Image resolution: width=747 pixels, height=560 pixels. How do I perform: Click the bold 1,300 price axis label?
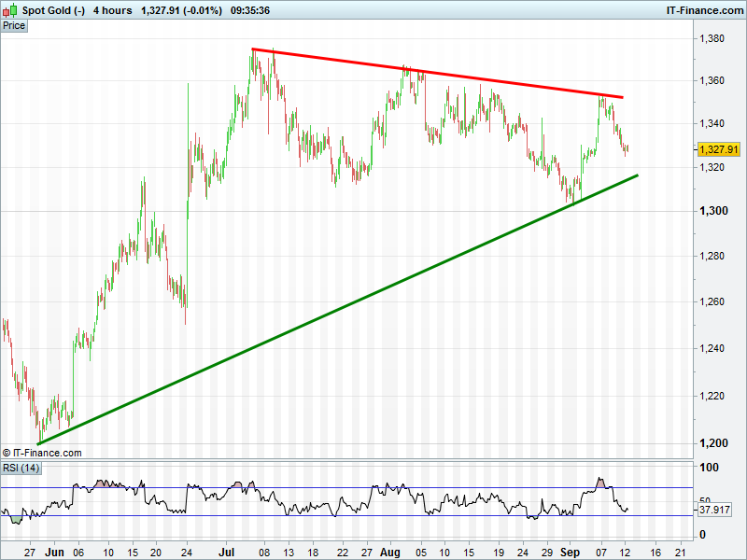coord(713,211)
